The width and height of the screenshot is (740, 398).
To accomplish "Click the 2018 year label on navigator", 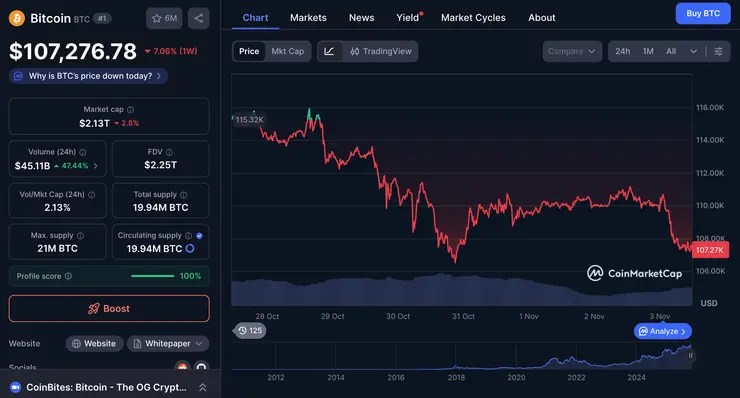I will [x=456, y=377].
